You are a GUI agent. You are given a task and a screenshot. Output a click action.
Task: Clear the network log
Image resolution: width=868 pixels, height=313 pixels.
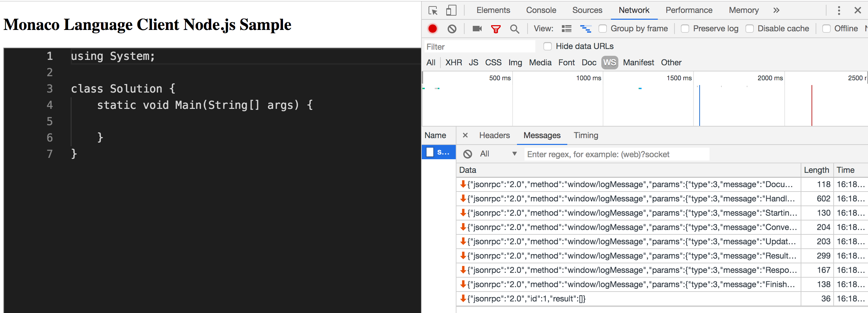452,29
